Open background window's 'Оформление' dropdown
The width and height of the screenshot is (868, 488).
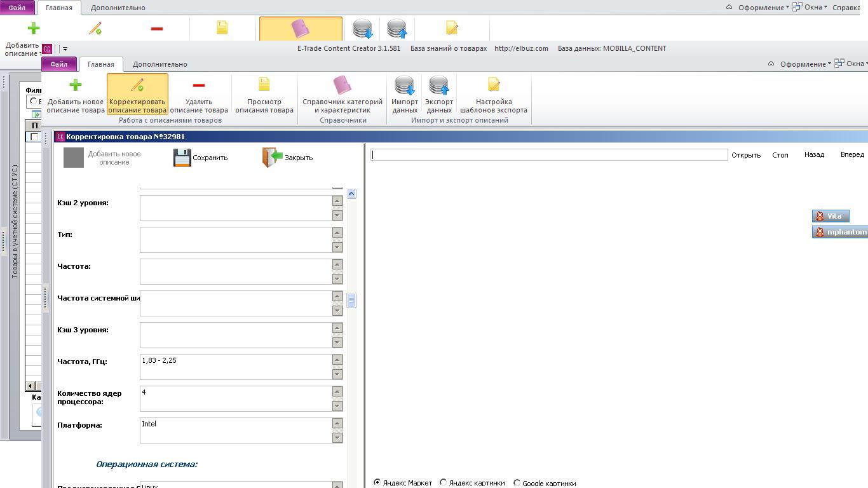pos(764,8)
